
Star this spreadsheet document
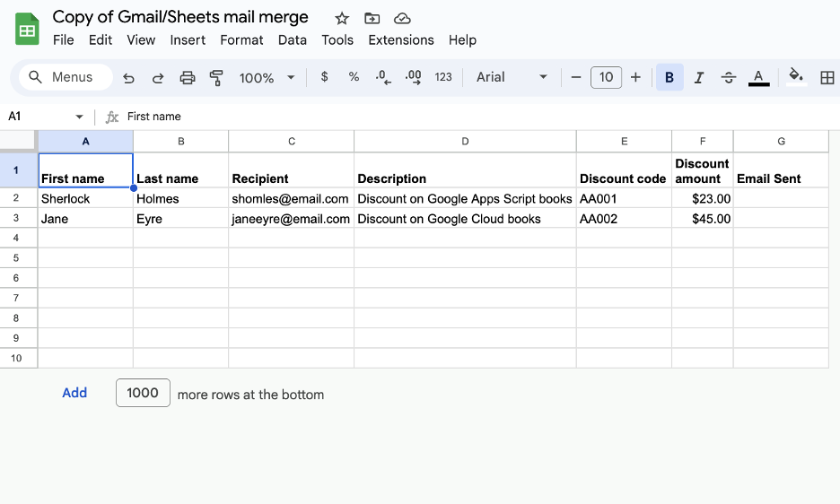(342, 19)
